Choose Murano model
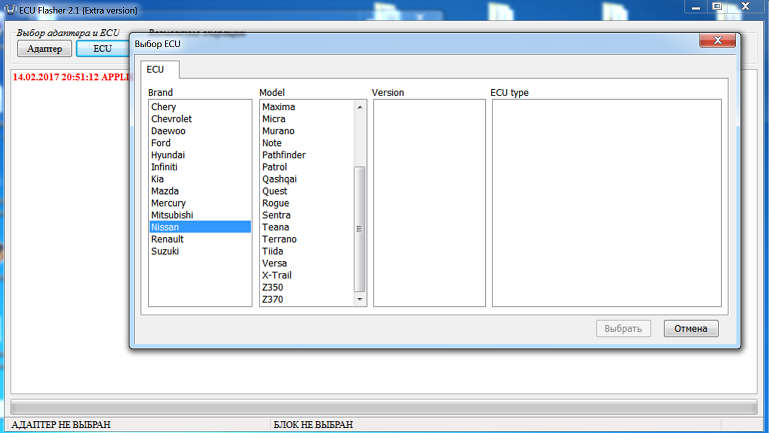Image resolution: width=769 pixels, height=433 pixels. point(307,131)
